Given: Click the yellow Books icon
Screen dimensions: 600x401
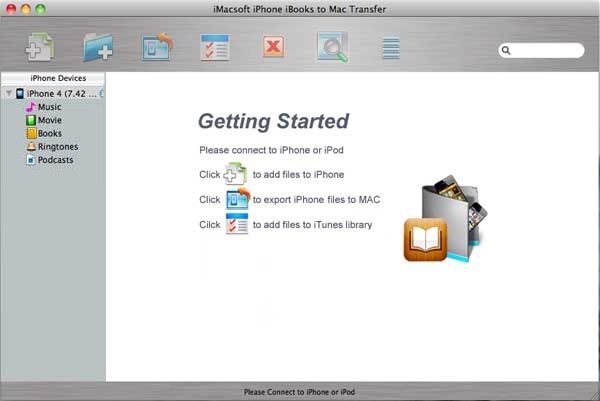Looking at the screenshot, I should [31, 134].
